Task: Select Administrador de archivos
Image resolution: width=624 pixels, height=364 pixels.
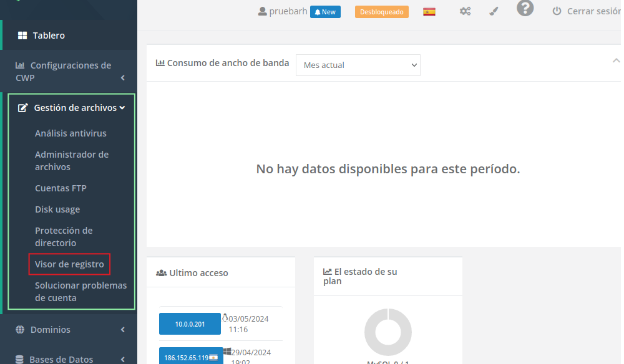Action: (72, 161)
